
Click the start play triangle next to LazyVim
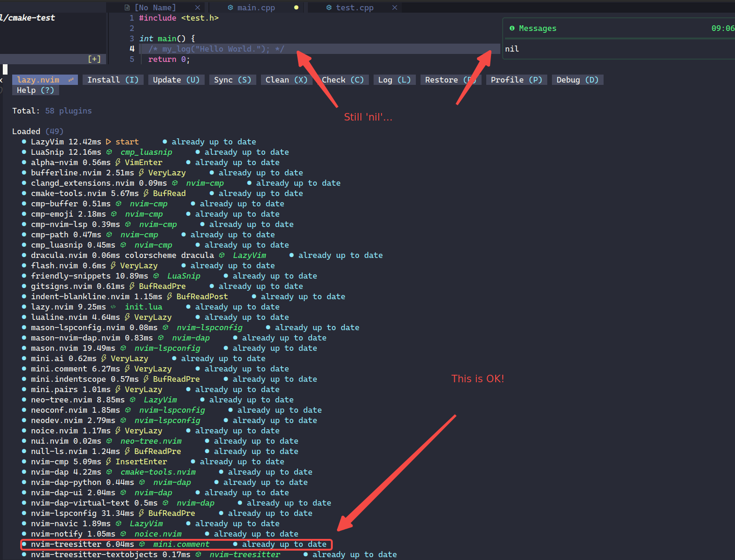click(108, 141)
